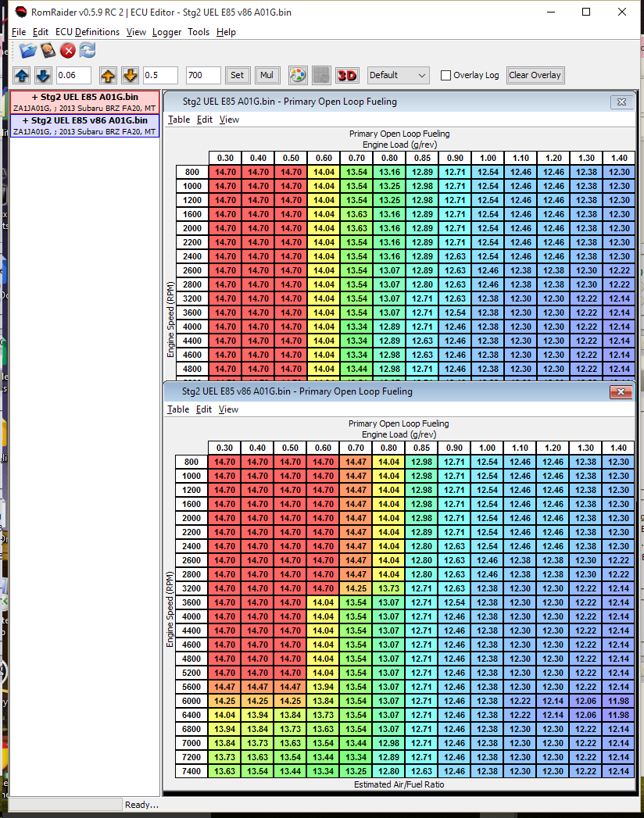Open the color palette icon in toolbar
Image resolution: width=644 pixels, height=818 pixels.
[298, 76]
